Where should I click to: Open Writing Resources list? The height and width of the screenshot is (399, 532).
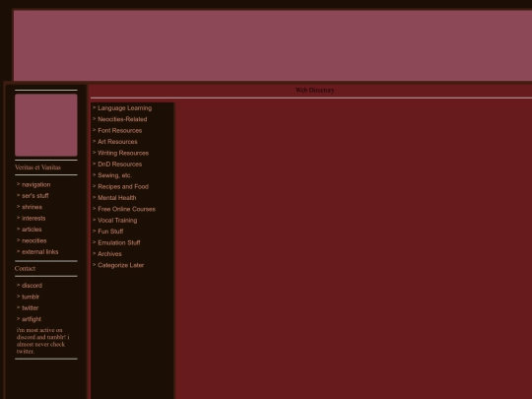click(123, 153)
